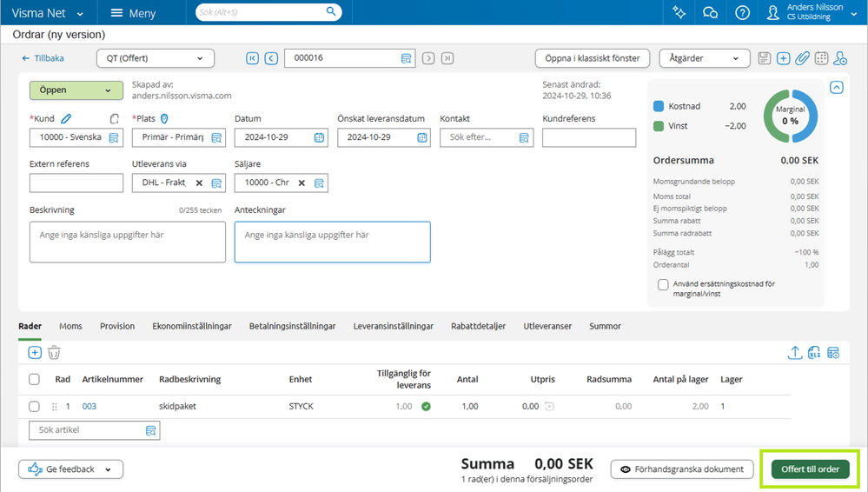Export rows to Excel via XLS icon

coord(814,352)
